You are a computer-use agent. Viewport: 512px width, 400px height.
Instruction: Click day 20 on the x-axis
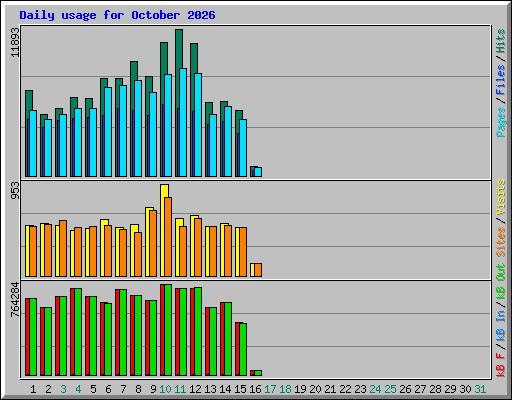pyautogui.click(x=315, y=389)
